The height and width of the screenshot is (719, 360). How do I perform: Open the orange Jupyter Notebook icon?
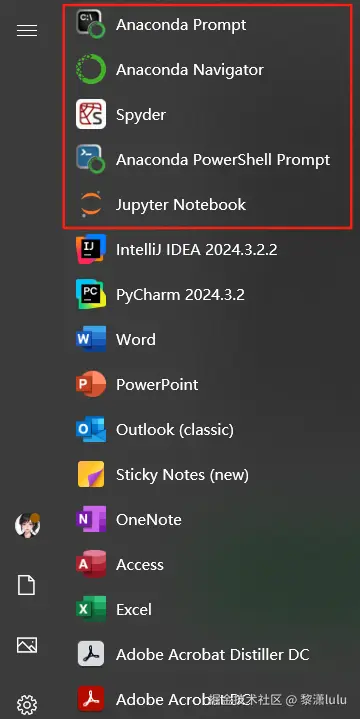coord(91,204)
